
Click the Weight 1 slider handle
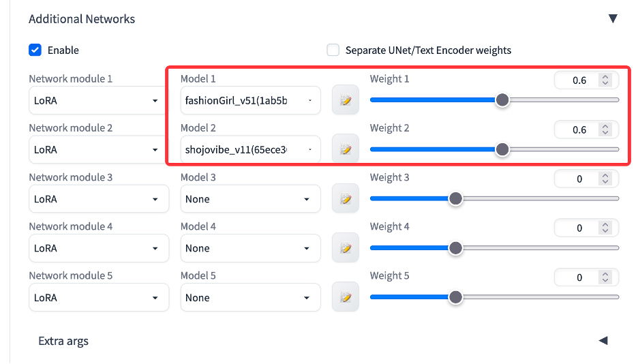click(502, 100)
